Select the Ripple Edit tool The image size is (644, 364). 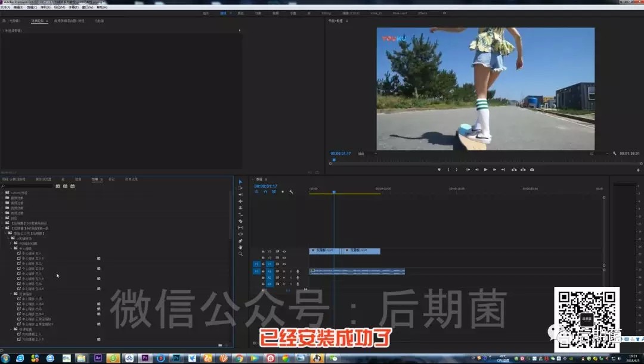pyautogui.click(x=240, y=201)
